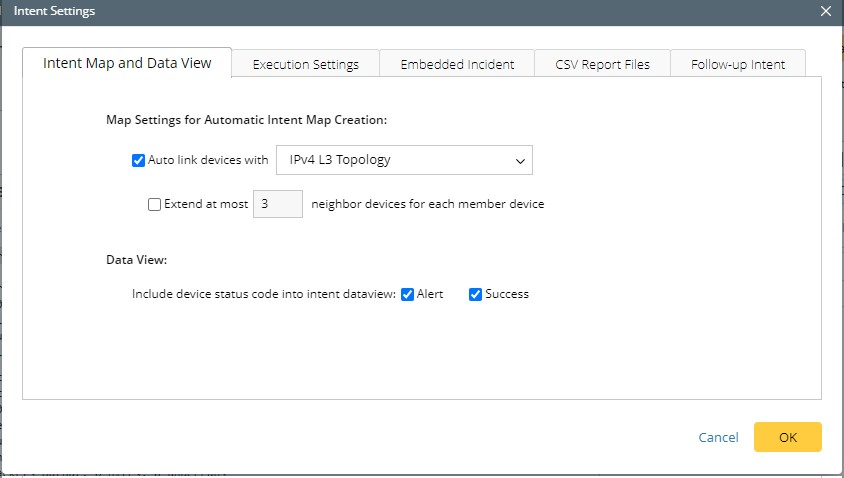Image resolution: width=844 pixels, height=478 pixels.
Task: Toggle the Alert status code checkbox
Action: click(408, 294)
